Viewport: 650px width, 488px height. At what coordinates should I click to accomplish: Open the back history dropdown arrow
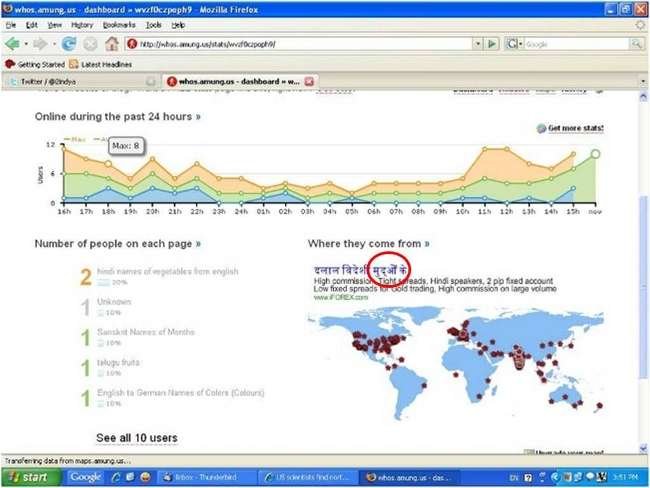pyautogui.click(x=26, y=44)
